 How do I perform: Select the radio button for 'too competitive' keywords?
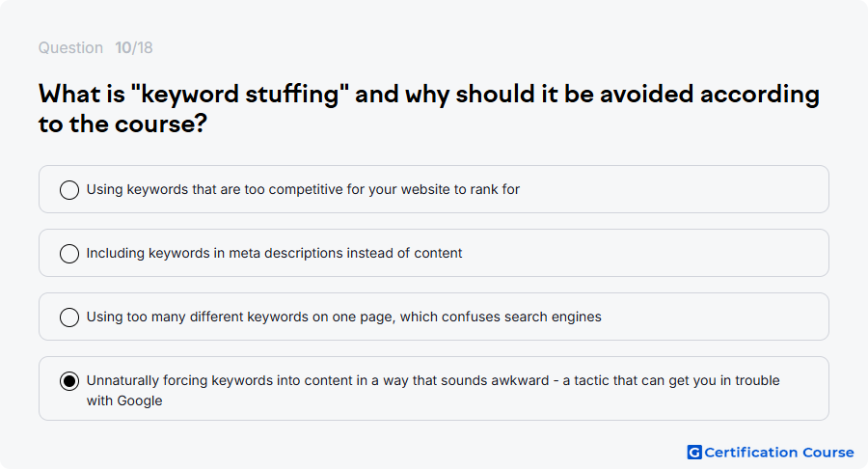(x=69, y=190)
